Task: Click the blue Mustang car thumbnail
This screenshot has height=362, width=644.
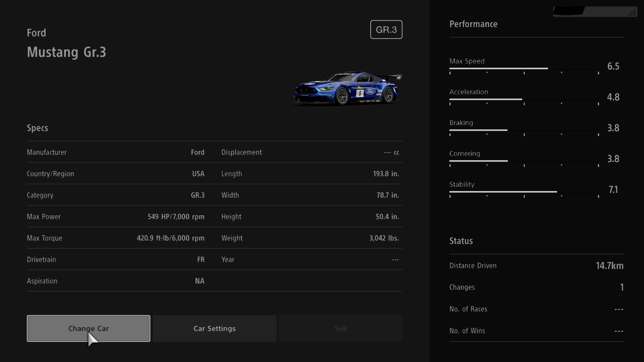Action: click(x=347, y=89)
